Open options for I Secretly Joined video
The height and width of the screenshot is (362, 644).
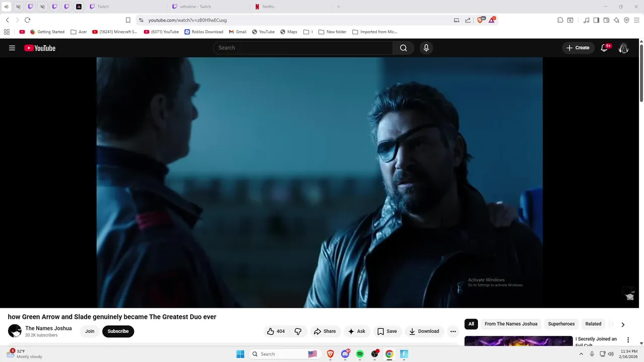tap(628, 340)
